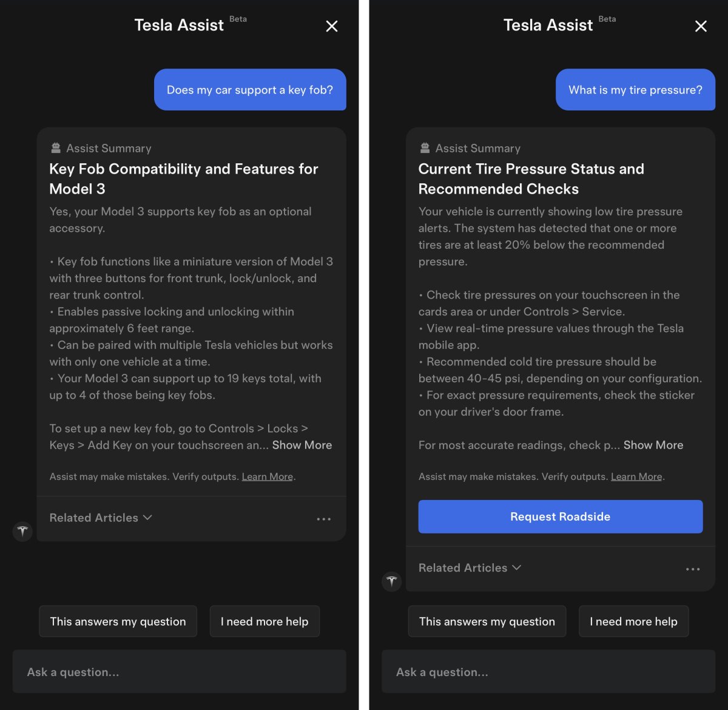Screen dimensions: 728x710
Task: Open Learn More link in key fob disclaimer
Action: pyautogui.click(x=268, y=477)
